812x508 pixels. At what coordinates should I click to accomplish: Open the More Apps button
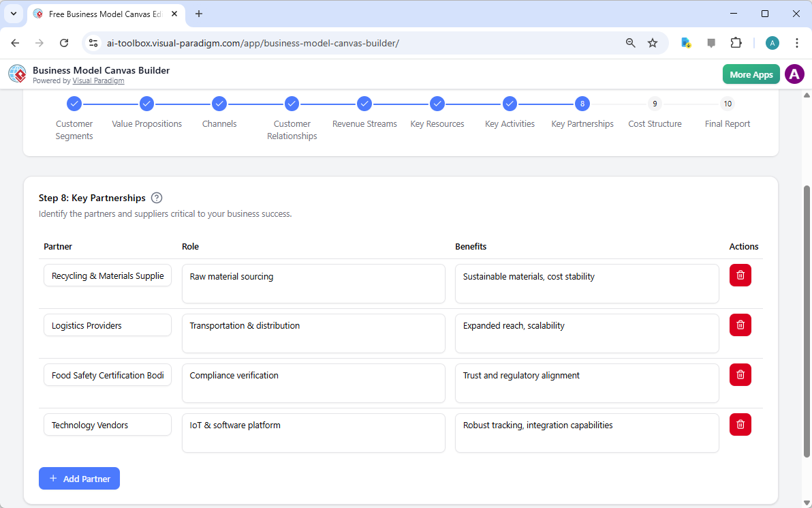(x=751, y=74)
